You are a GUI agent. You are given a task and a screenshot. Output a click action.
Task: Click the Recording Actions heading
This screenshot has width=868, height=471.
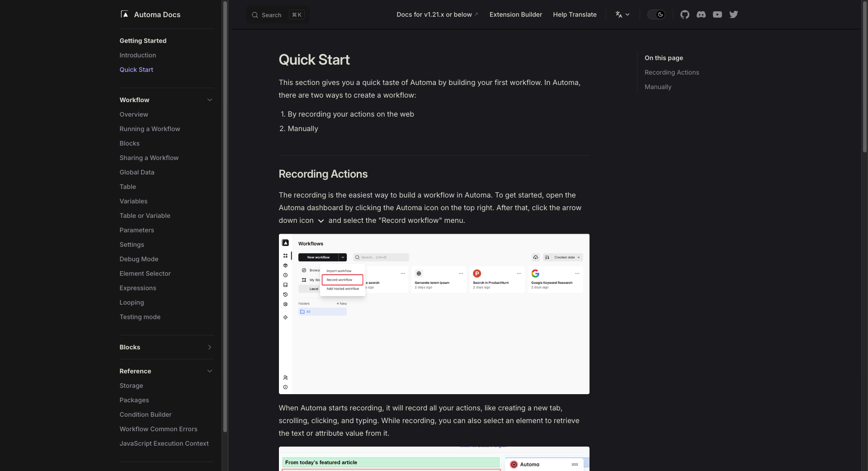(x=323, y=174)
